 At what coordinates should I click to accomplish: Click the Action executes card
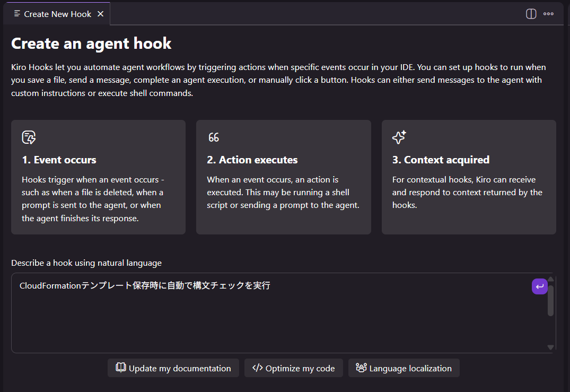284,177
